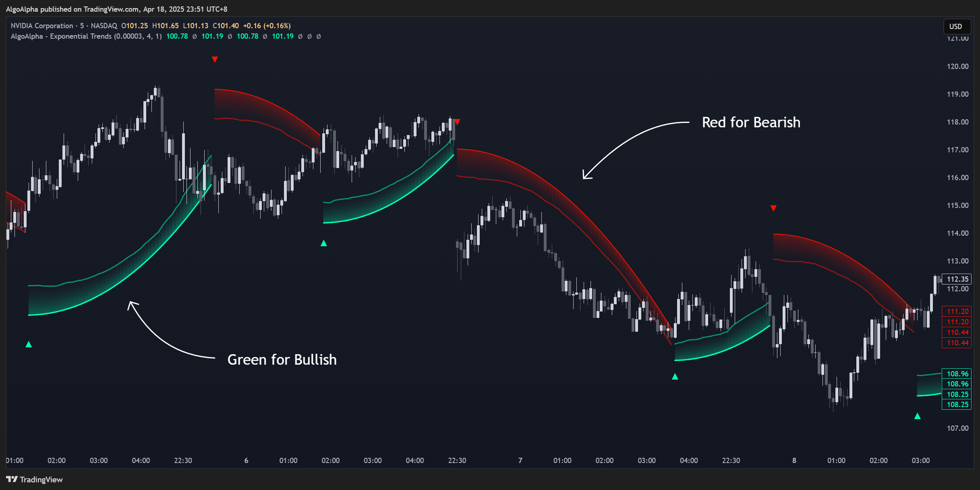
Task: Click the 107.00 price axis label
Action: [x=957, y=428]
